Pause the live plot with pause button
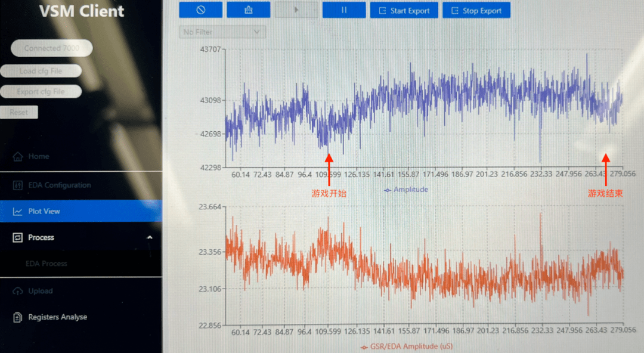 tap(344, 10)
